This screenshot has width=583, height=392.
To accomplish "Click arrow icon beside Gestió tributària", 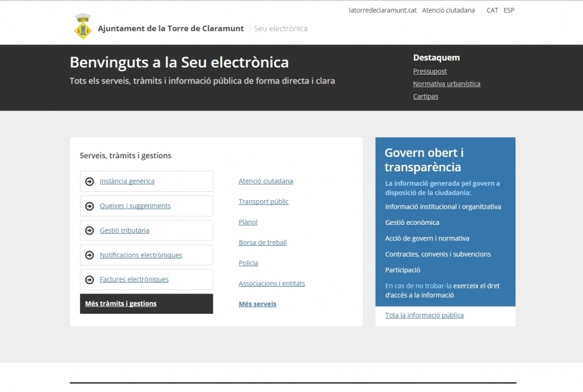I will click(90, 231).
